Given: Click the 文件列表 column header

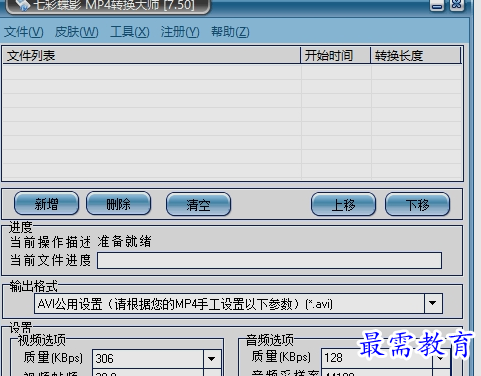Looking at the screenshot, I should click(x=152, y=55).
